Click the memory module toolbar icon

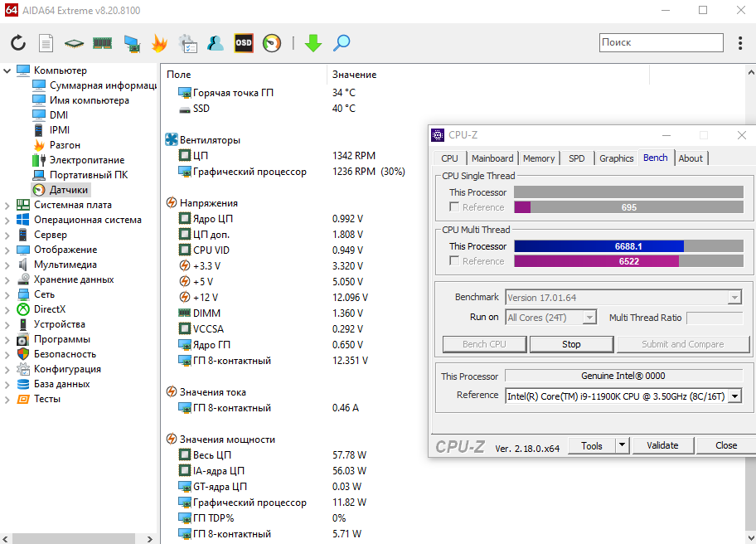point(102,43)
